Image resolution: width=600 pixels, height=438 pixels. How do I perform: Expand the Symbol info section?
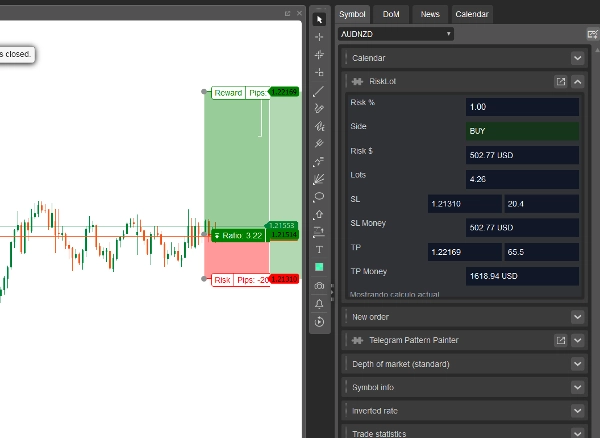point(577,388)
